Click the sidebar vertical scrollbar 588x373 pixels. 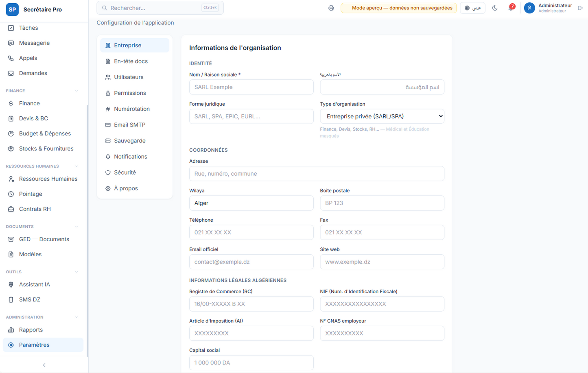(87, 231)
